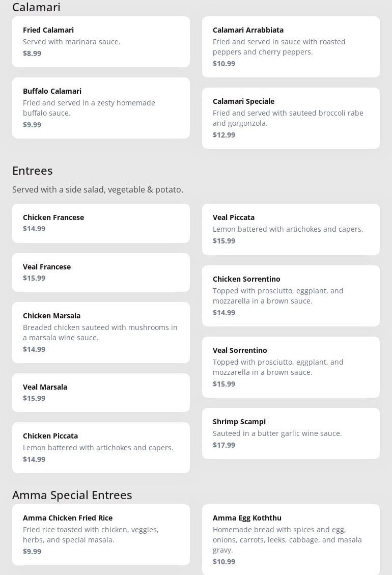
Task: Select Shrimp Scampi entree
Action: pos(291,433)
